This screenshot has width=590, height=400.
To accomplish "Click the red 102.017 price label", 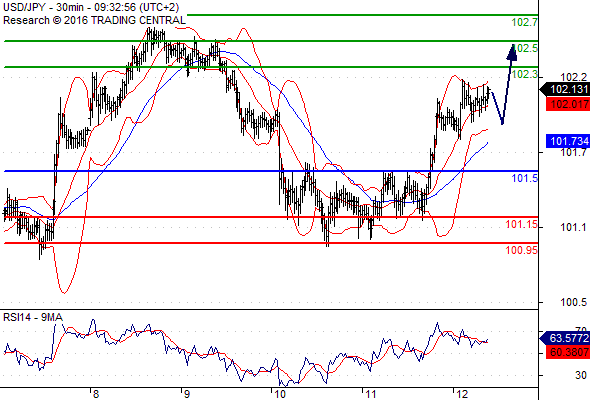I will click(568, 104).
